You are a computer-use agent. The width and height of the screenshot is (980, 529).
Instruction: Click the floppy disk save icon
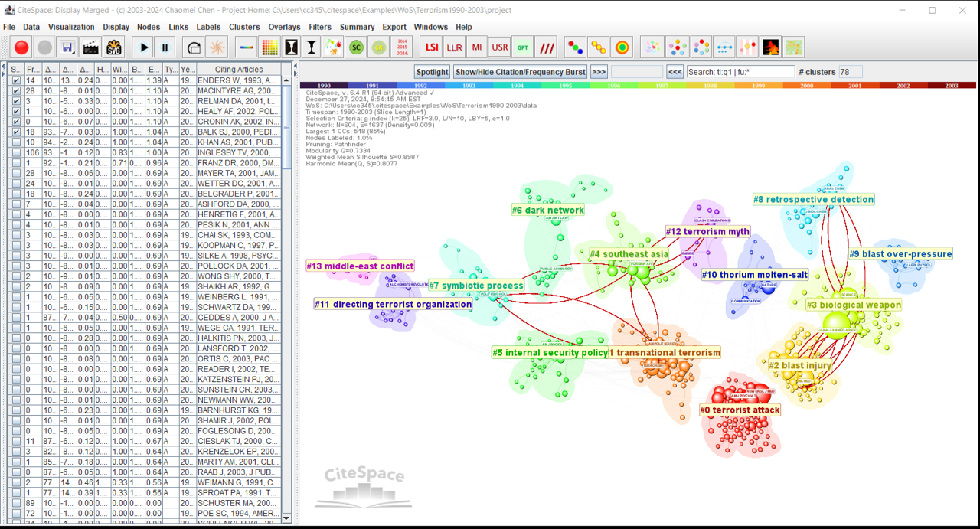[68, 47]
